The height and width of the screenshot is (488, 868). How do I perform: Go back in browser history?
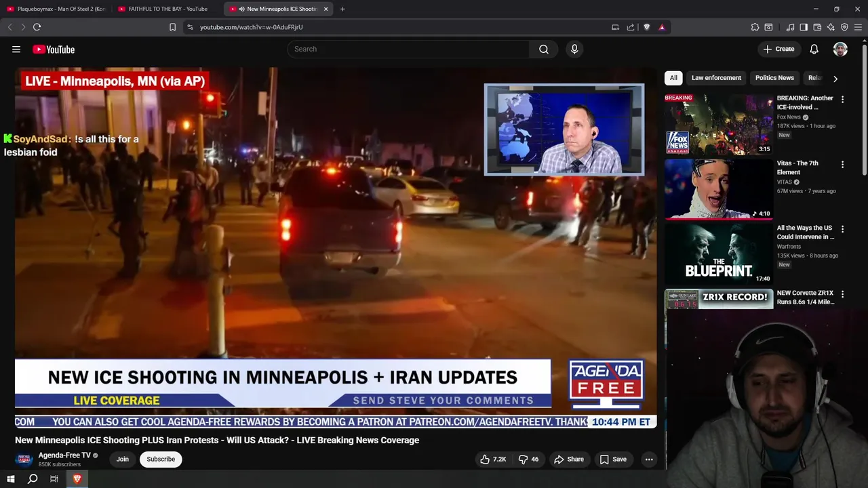(9, 27)
